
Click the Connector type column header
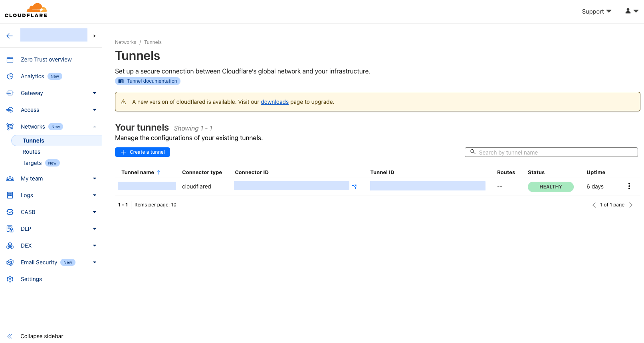click(202, 172)
